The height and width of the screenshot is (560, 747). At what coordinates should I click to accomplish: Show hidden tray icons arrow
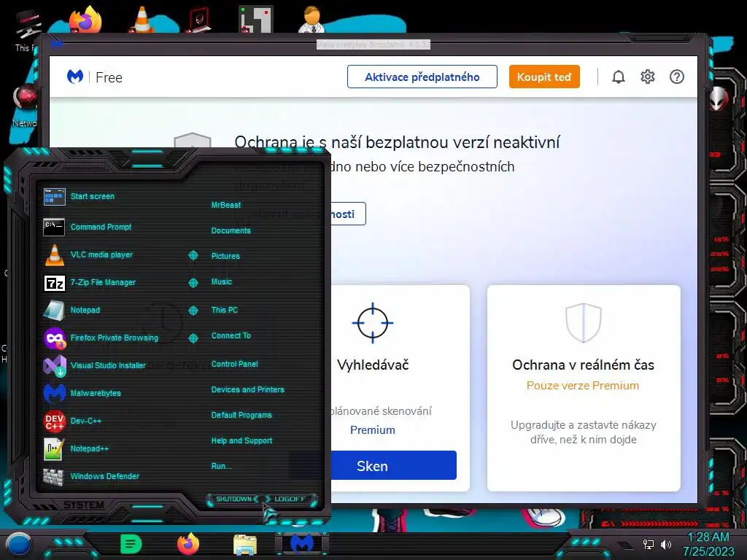click(x=626, y=545)
